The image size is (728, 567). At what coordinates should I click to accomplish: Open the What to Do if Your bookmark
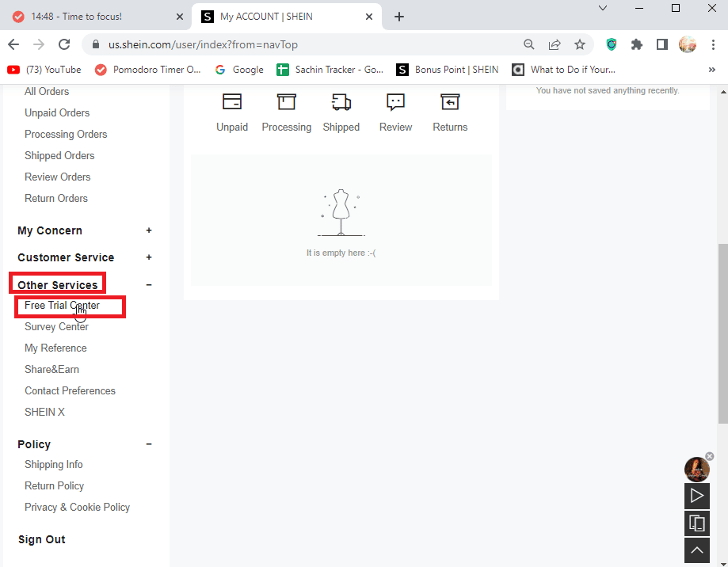coord(564,70)
